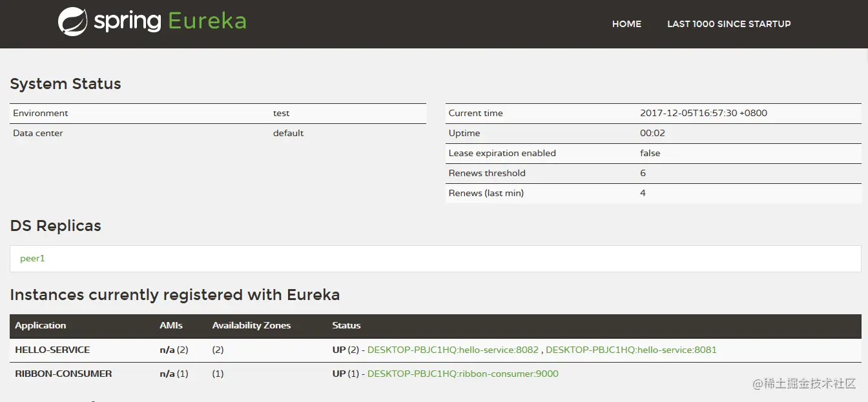Image resolution: width=868 pixels, height=402 pixels.
Task: Open the HOME navigation item
Action: 626,24
